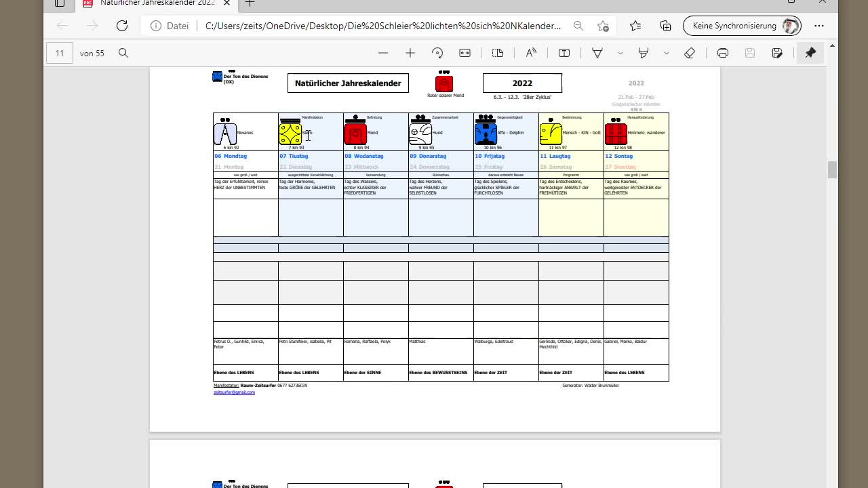The height and width of the screenshot is (488, 868).
Task: Click the Matthias name cell
Action: (x=441, y=351)
